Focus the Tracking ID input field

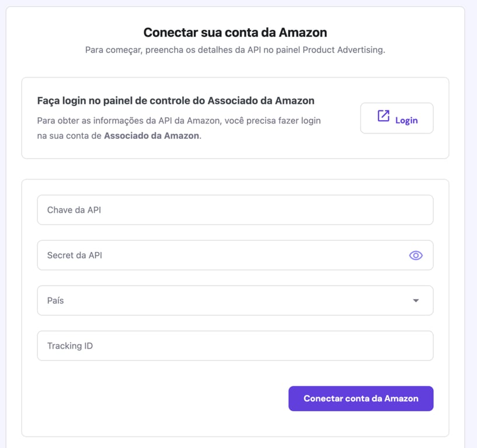pyautogui.click(x=234, y=345)
